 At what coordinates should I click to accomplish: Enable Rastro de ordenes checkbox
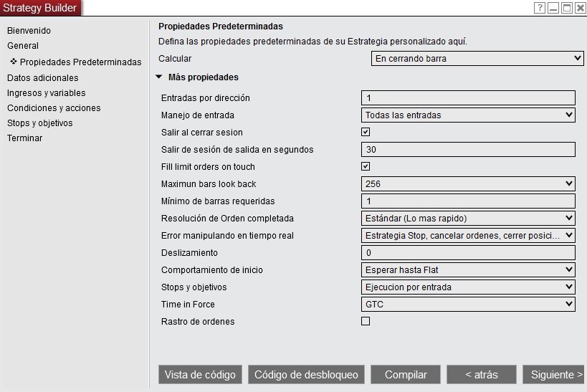366,322
